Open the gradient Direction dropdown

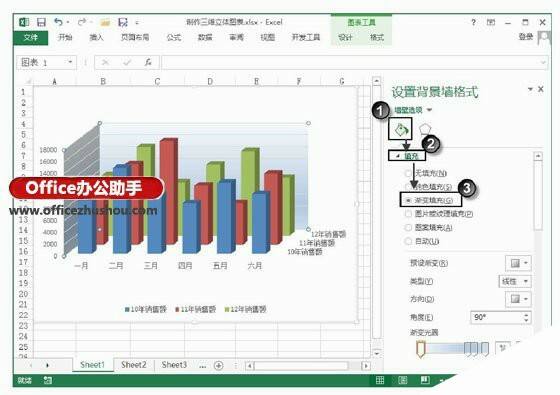pos(518,299)
